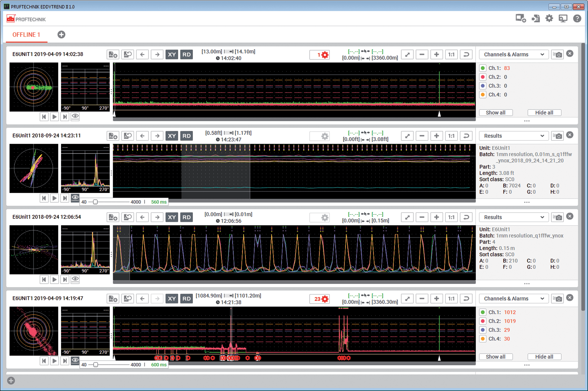Undo zoom in 14:02:38 row
Viewport: 588px width, 391px height.
click(x=466, y=54)
